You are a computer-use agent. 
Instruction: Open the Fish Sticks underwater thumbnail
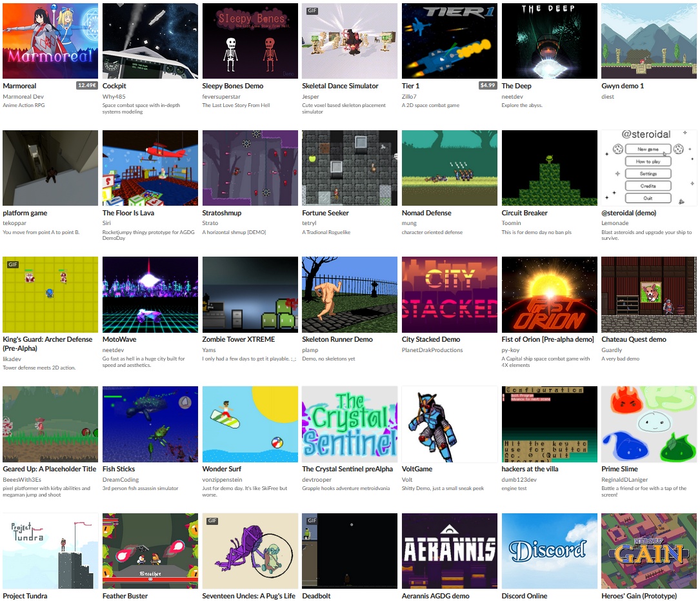point(150,424)
